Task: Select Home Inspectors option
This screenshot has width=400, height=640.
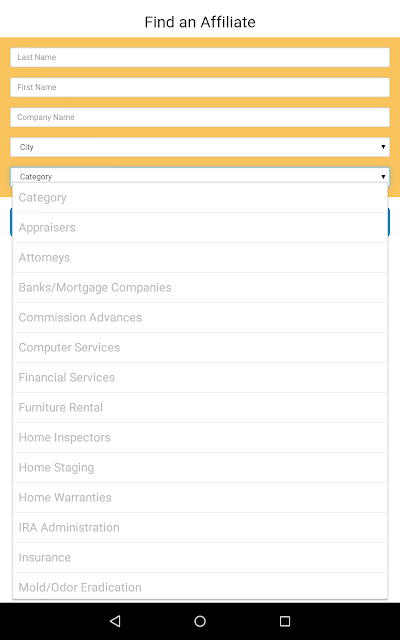Action: click(x=200, y=438)
